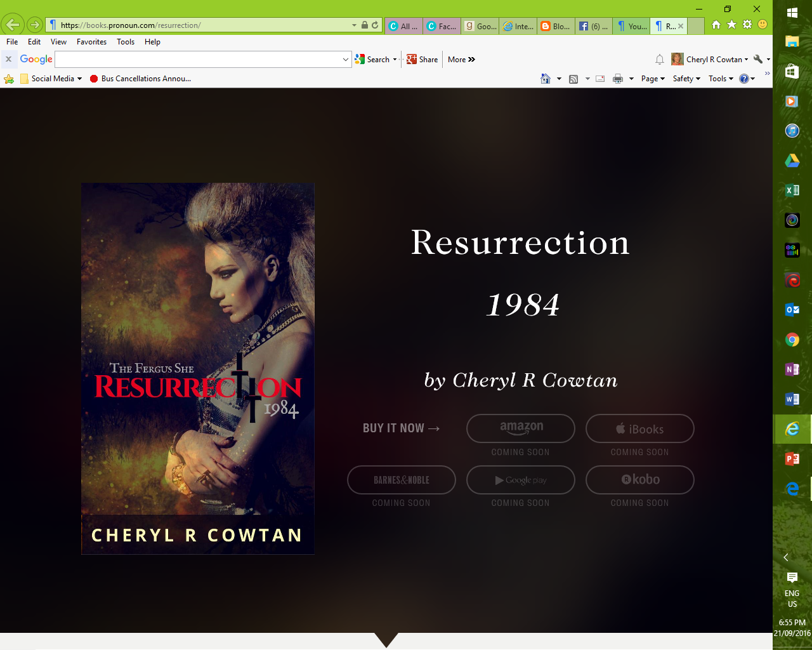The height and width of the screenshot is (650, 812).
Task: Open the Google toolbar wrench settings
Action: [757, 59]
